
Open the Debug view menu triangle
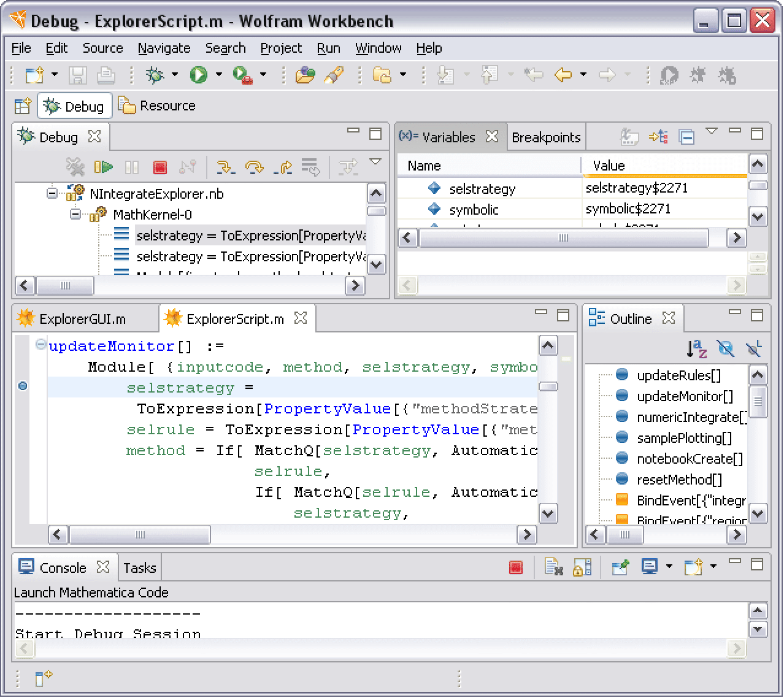pos(375,162)
